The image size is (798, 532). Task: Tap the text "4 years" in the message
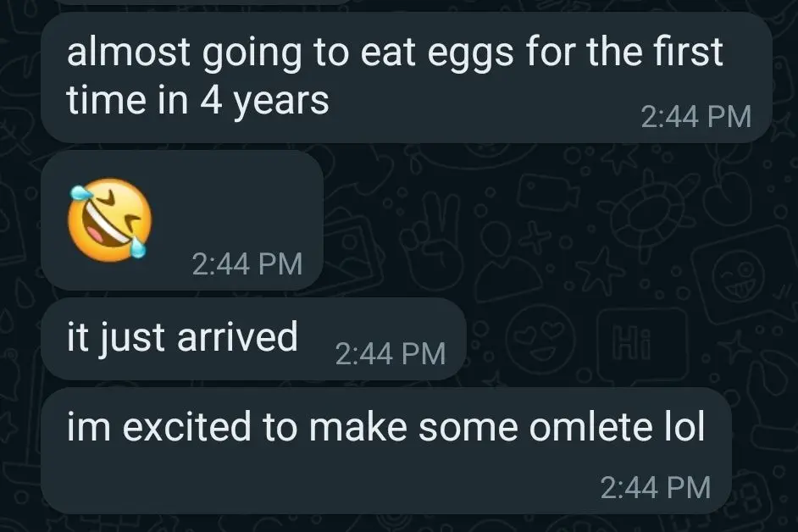pyautogui.click(x=264, y=102)
